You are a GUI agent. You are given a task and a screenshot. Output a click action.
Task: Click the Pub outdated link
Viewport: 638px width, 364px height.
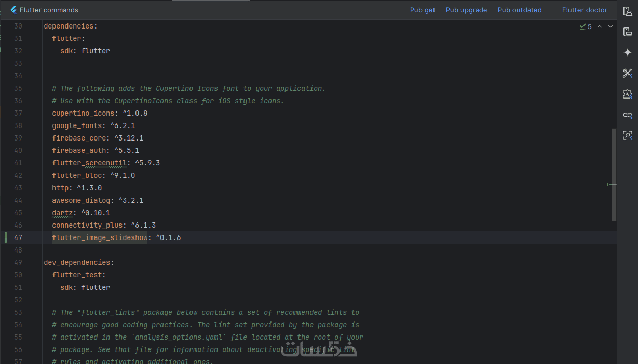pyautogui.click(x=520, y=10)
